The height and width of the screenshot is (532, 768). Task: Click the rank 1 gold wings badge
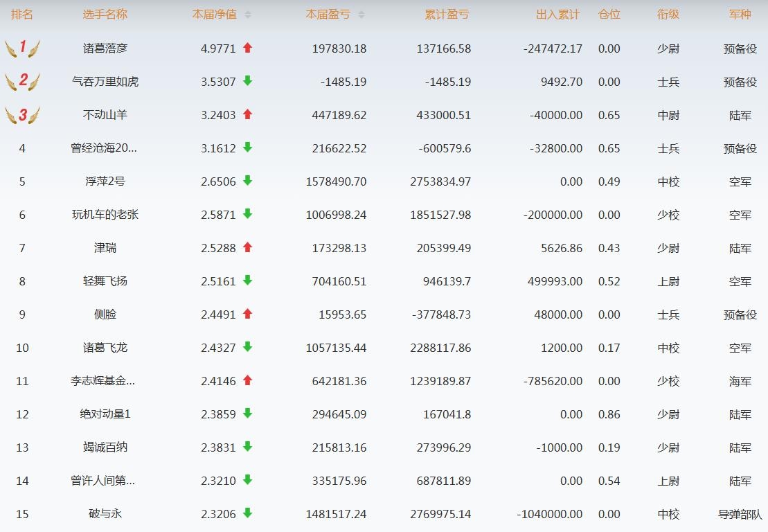tap(22, 48)
